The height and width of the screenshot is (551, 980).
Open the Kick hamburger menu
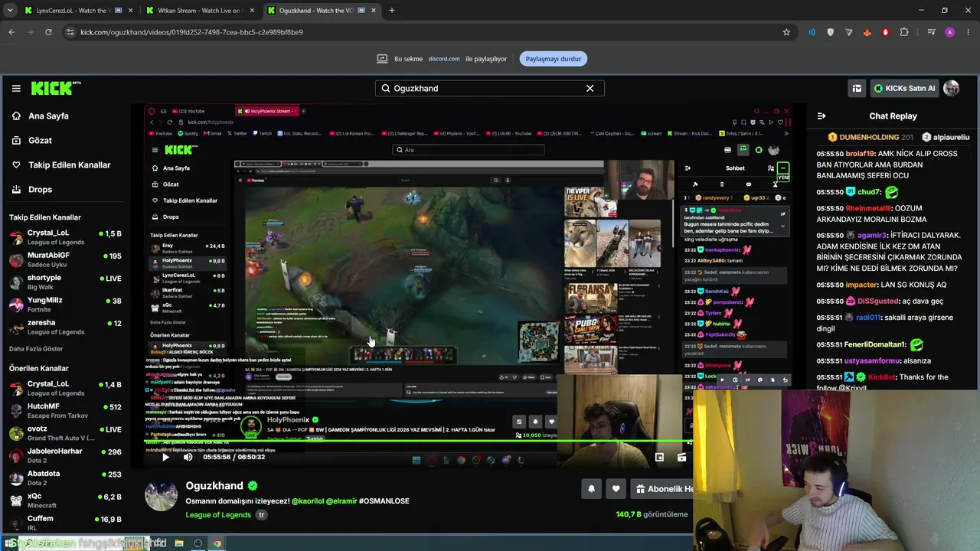tap(16, 88)
